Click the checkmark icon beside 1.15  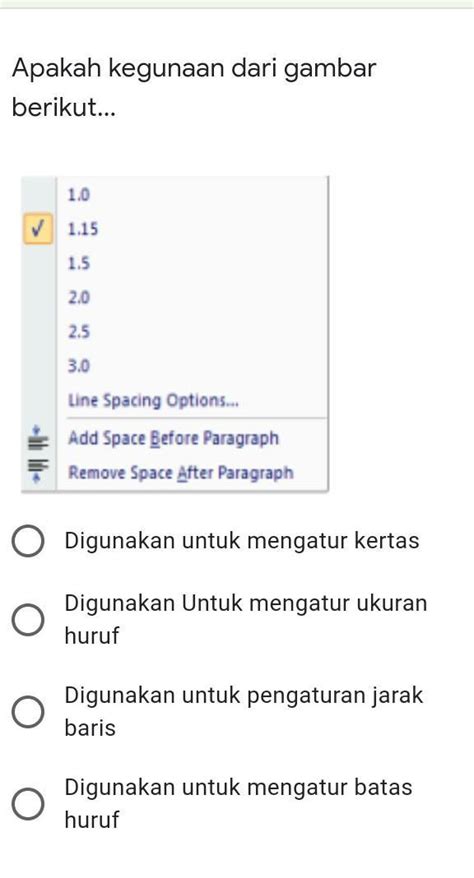[x=38, y=229]
